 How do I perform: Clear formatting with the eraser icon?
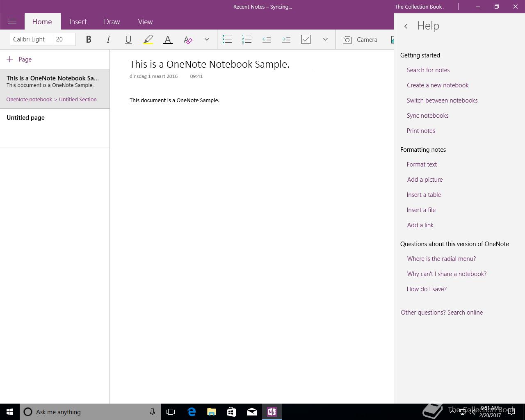(x=187, y=39)
